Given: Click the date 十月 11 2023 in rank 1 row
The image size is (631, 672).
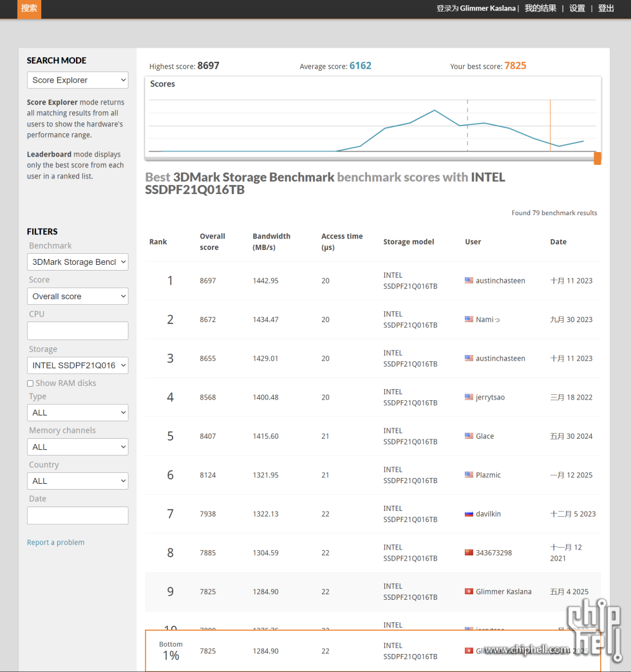Looking at the screenshot, I should point(572,281).
